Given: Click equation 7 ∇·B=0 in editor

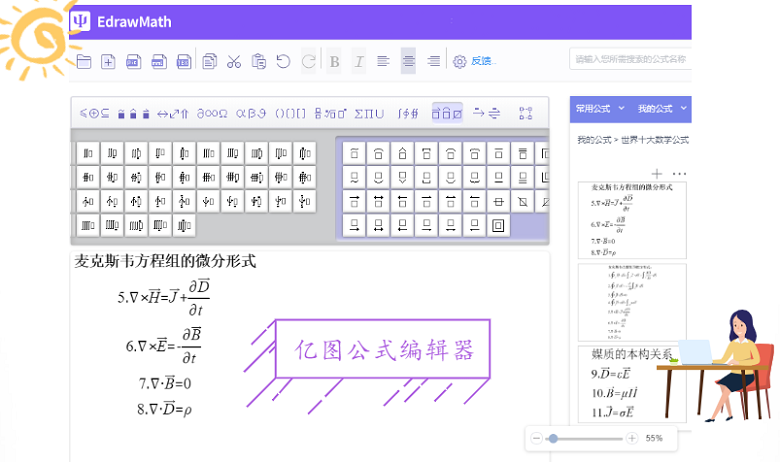Looking at the screenshot, I should [x=165, y=383].
